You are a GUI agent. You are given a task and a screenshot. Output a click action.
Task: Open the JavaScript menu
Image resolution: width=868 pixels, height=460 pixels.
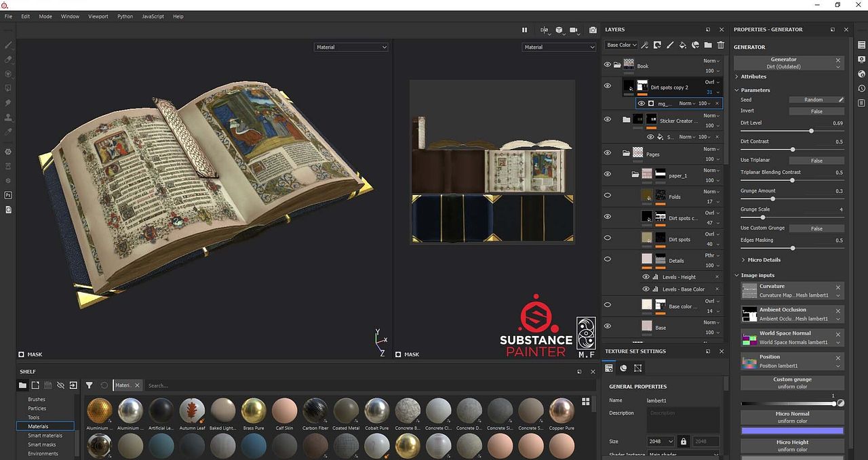pos(153,16)
